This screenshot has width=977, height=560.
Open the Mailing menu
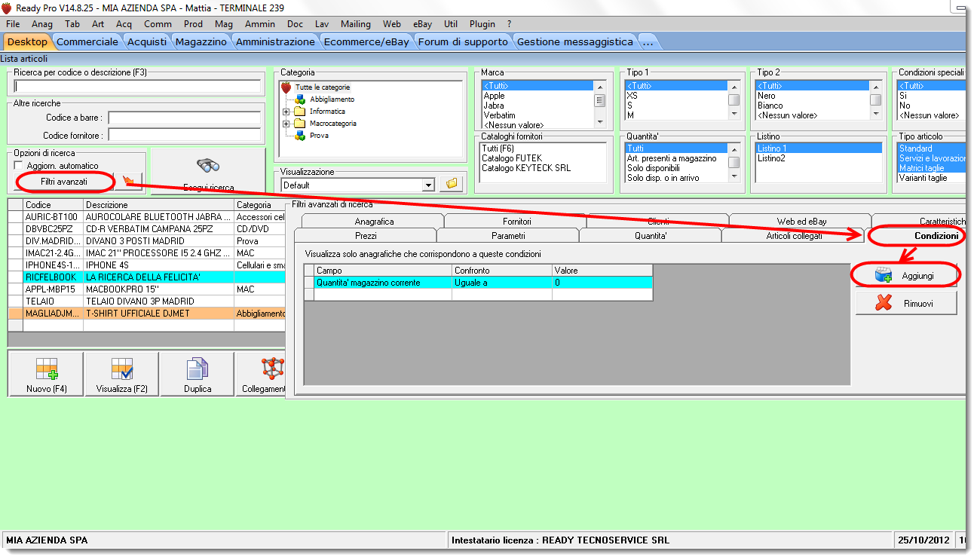[x=356, y=24]
